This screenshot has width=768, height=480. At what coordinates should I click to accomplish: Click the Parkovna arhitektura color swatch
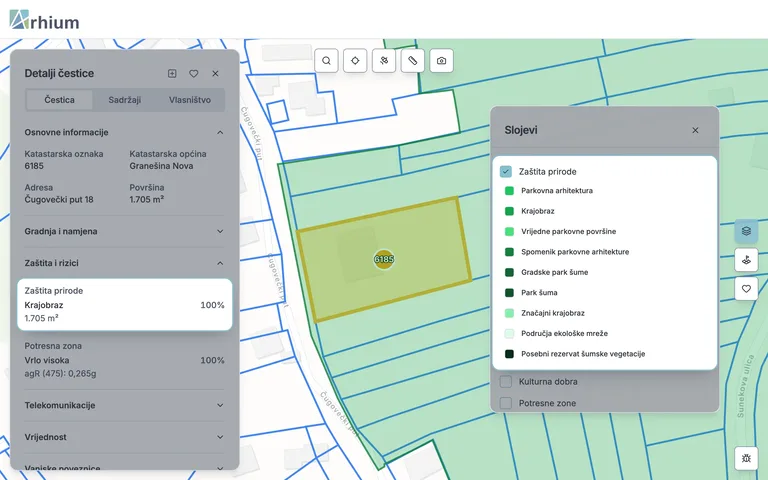[509, 191]
